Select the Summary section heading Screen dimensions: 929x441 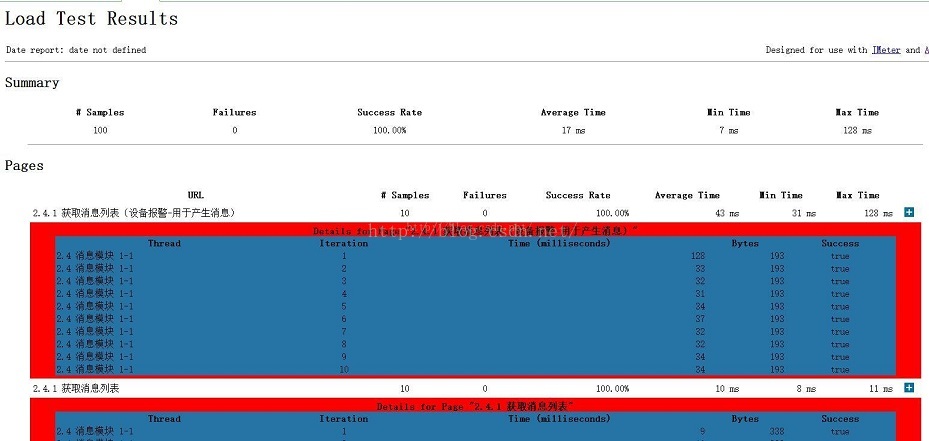point(32,83)
